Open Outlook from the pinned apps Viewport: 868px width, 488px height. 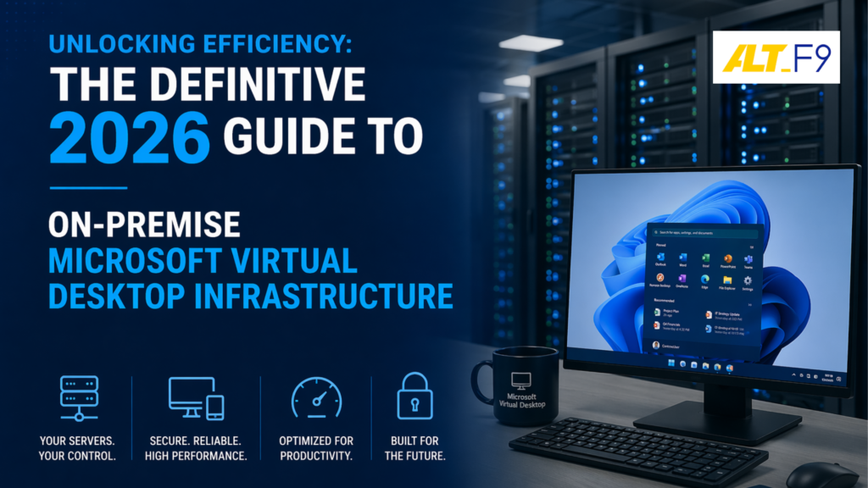(659, 258)
